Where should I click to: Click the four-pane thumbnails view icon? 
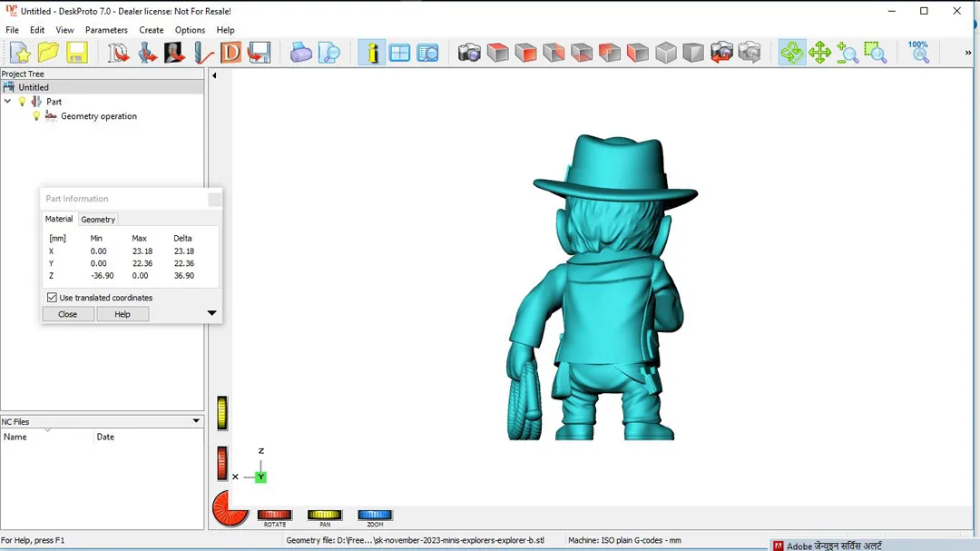tap(399, 53)
